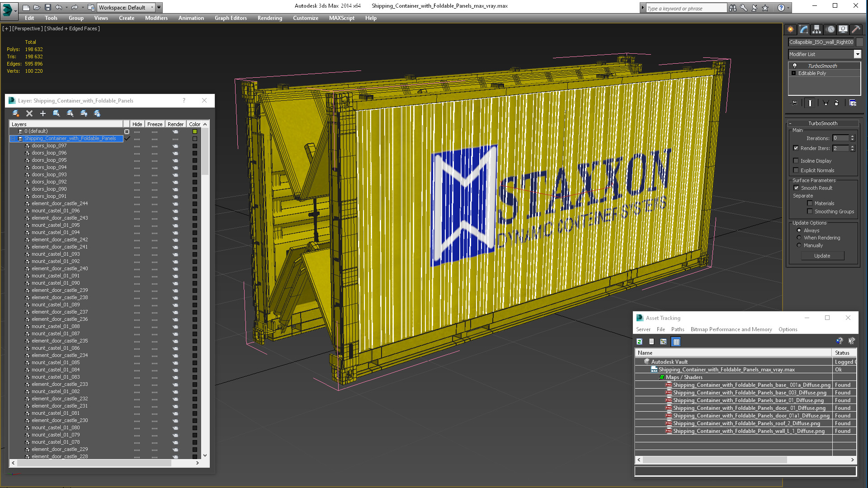The width and height of the screenshot is (868, 488).
Task: Click Shaded + Edged Faces viewport label
Action: [72, 28]
